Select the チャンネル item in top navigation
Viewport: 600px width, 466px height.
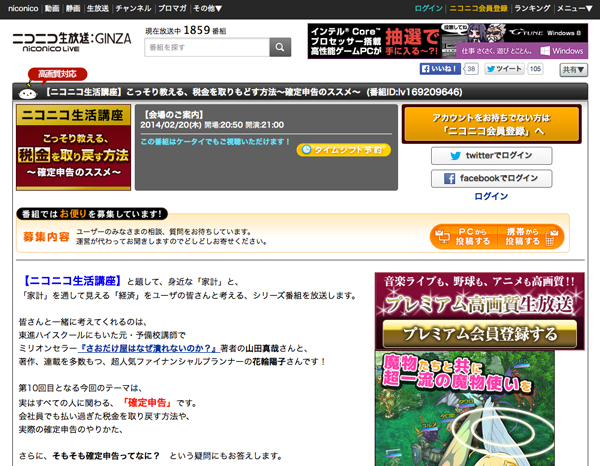[133, 8]
